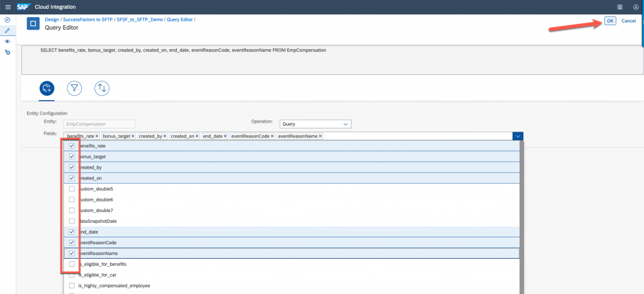This screenshot has height=294, width=644.
Task: Click the field list vertical scrollbar
Action: pyautogui.click(x=522, y=218)
